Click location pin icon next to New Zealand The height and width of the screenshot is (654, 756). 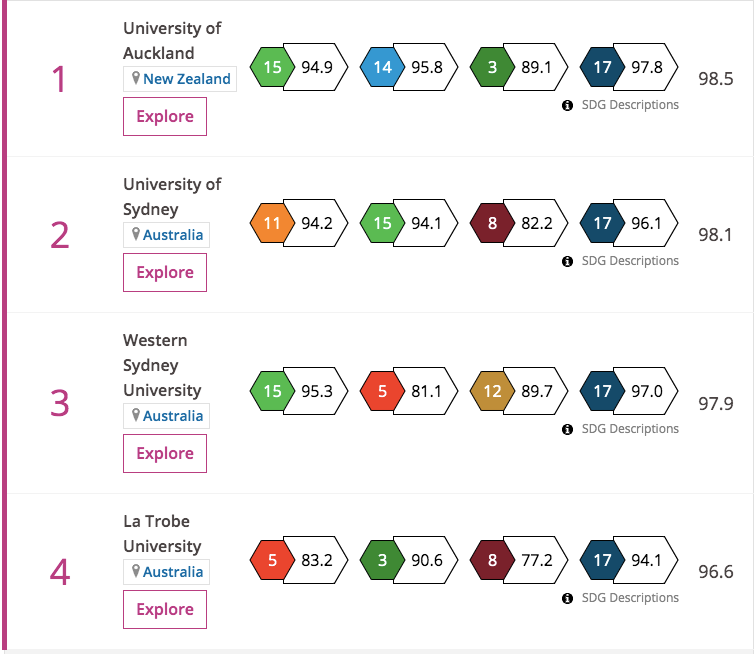(x=136, y=78)
